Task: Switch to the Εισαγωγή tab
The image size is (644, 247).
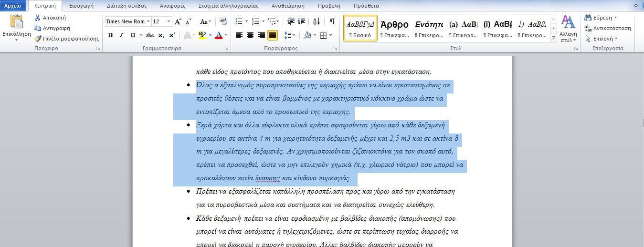Action: (x=81, y=6)
